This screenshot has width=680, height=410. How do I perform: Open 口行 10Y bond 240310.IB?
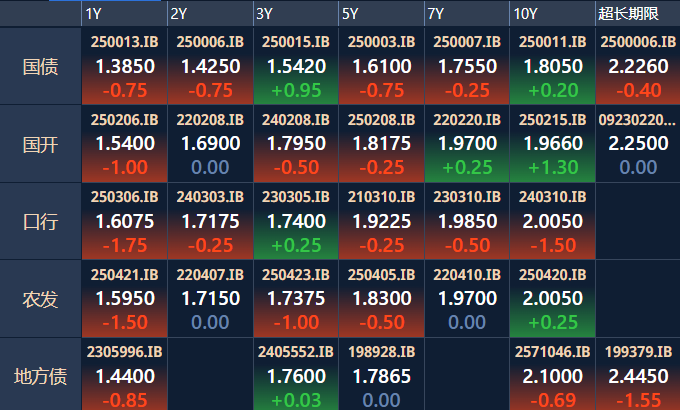pos(552,221)
